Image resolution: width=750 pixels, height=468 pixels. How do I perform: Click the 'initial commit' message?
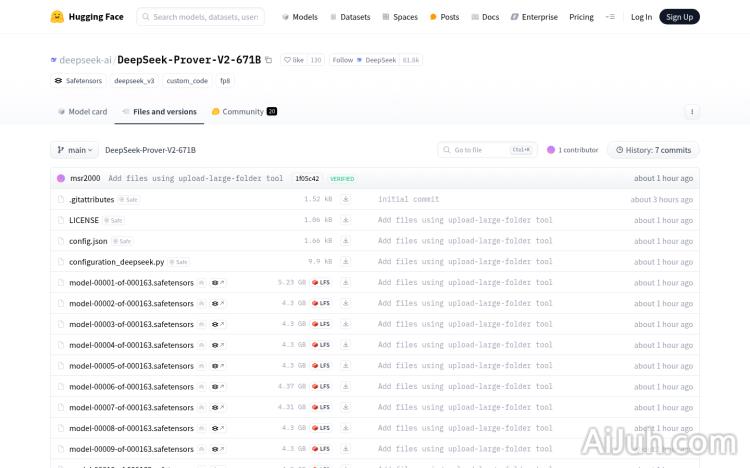tap(408, 199)
